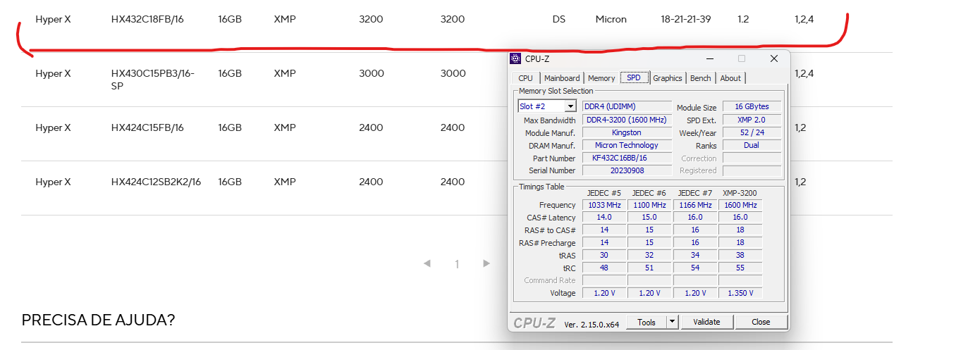The width and height of the screenshot is (980, 350).
Task: Click the Validate button
Action: [x=706, y=322]
